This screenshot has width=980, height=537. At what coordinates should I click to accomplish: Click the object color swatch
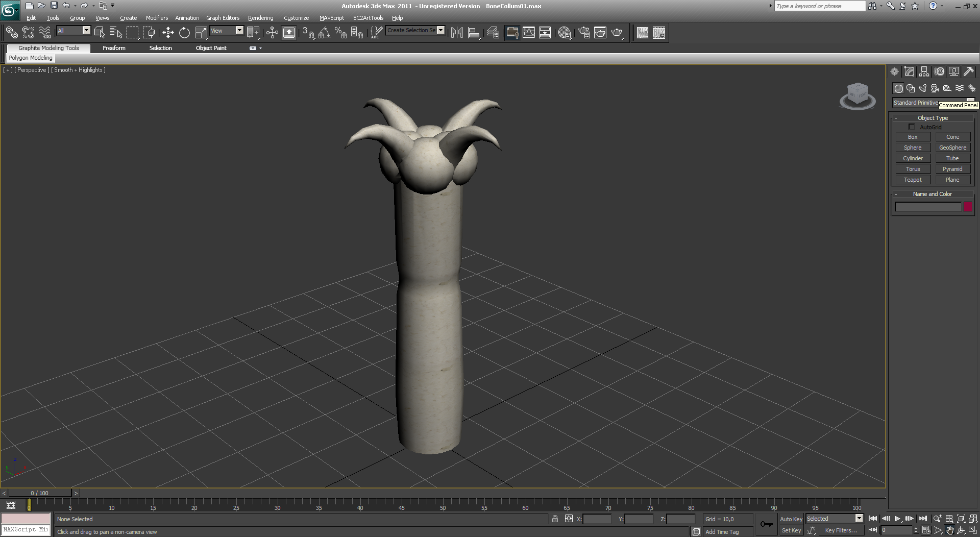(967, 207)
